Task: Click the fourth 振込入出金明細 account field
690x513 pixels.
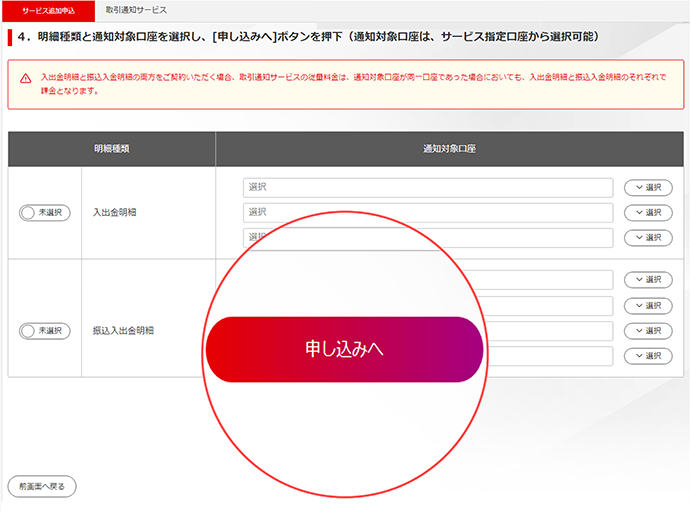Action: (548, 356)
